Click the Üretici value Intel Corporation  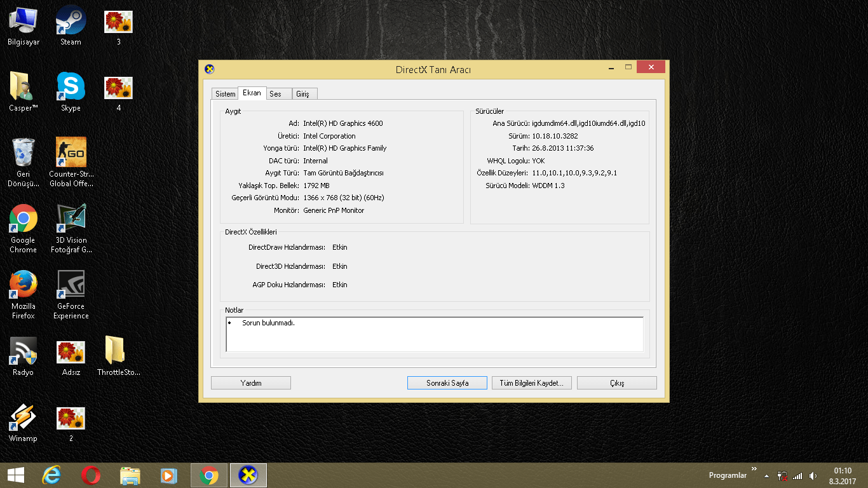pyautogui.click(x=329, y=136)
